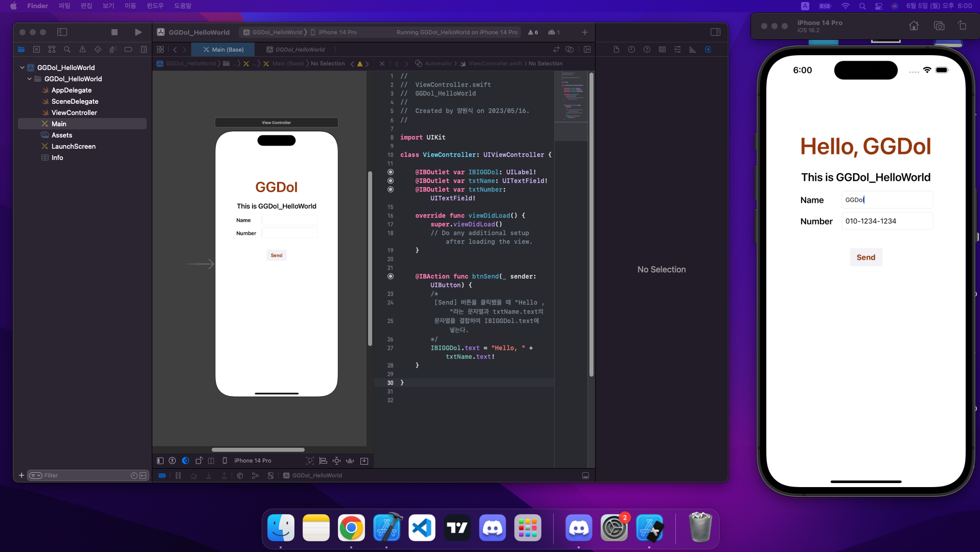
Task: Choose iPhone 14 Pro canvas device
Action: [x=247, y=461]
